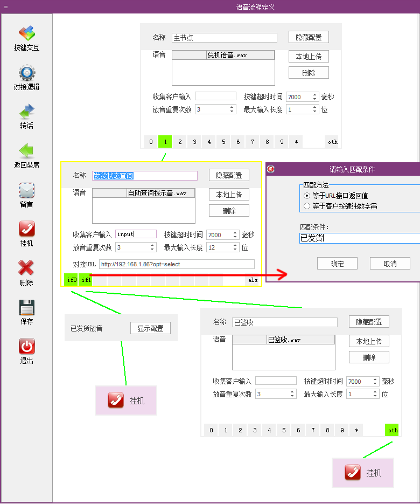Image resolution: width=420 pixels, height=504 pixels.
Task: Select the els branch of 发货状态查询
Action: coord(253,280)
